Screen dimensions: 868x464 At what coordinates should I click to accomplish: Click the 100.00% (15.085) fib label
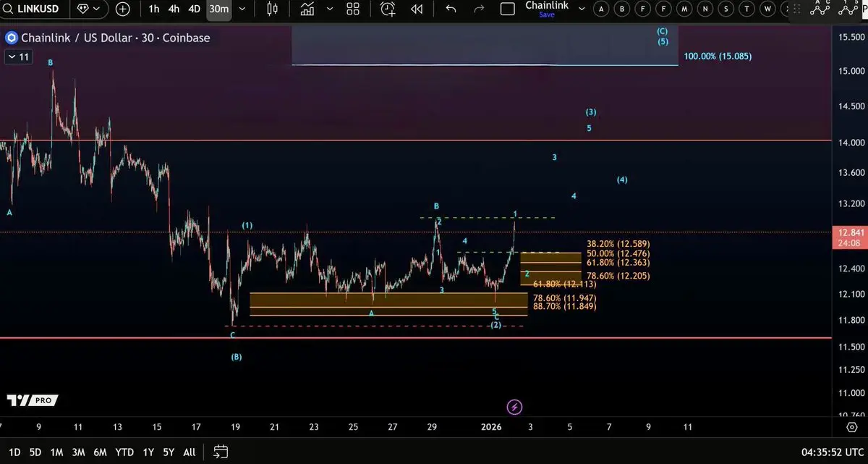pyautogui.click(x=718, y=56)
